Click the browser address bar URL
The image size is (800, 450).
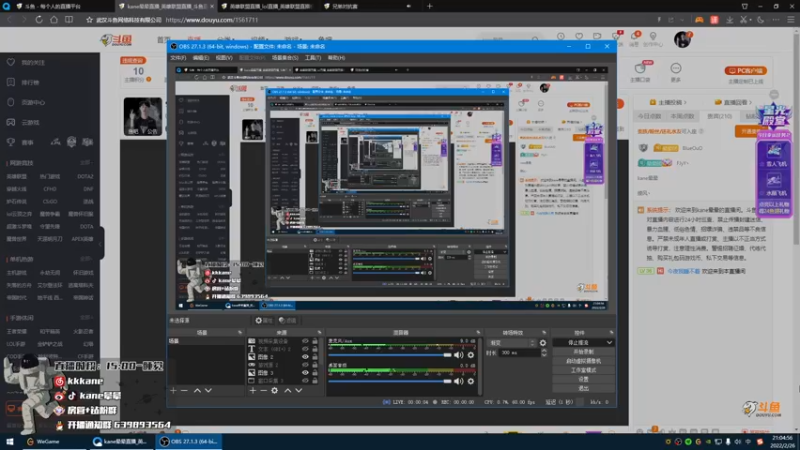point(212,20)
